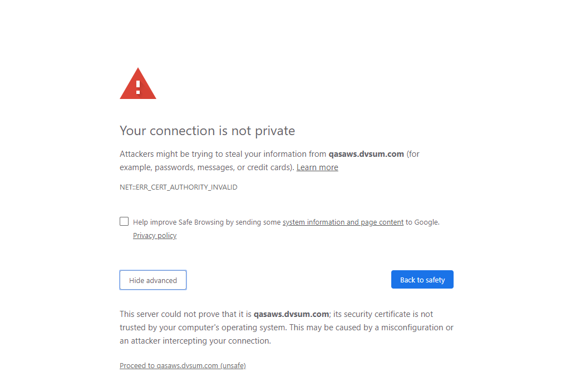Click the white exclamation mark in the triangle
561x392 pixels.
(138, 87)
